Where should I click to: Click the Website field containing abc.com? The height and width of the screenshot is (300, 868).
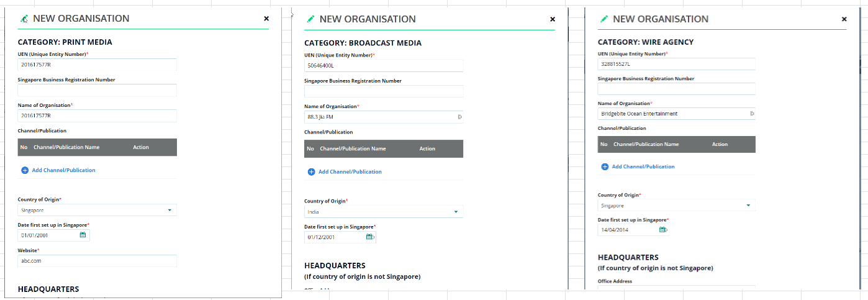click(97, 261)
